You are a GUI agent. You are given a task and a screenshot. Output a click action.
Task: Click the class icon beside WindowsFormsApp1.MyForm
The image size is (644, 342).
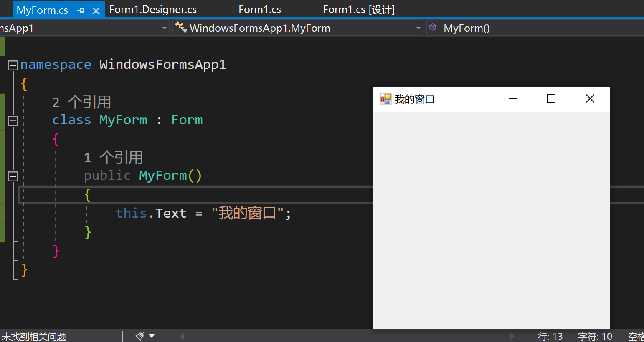pyautogui.click(x=181, y=28)
